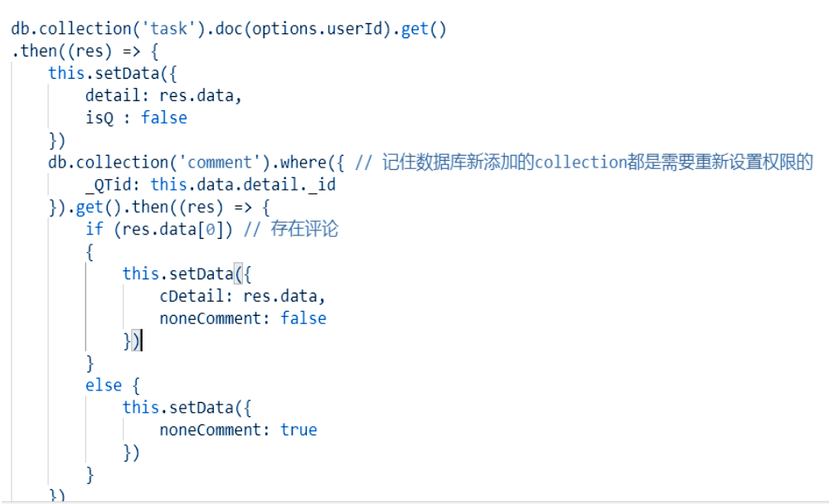Click the 'task' string in the first line

point(174,29)
